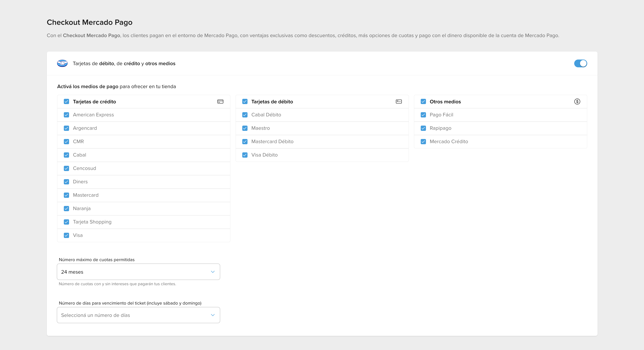Click the debit card icon in Tarjetas de débito header

[399, 102]
